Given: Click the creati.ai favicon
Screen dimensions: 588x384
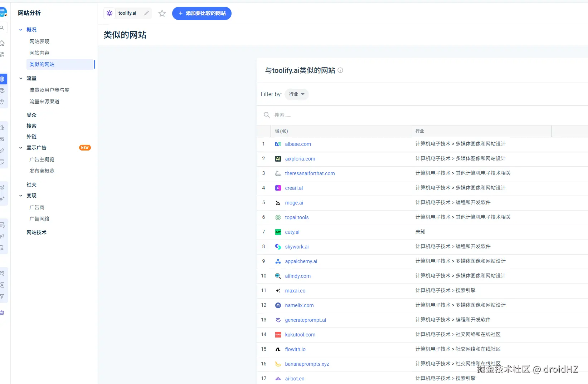Looking at the screenshot, I should (x=278, y=188).
